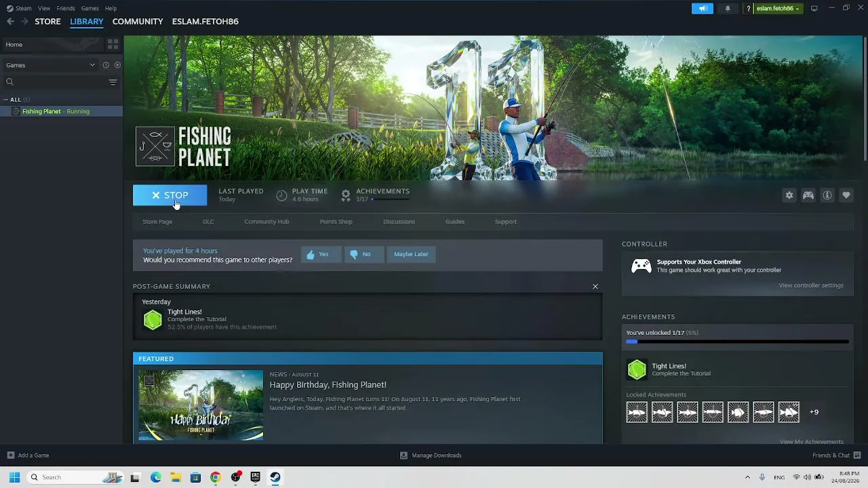Click the page's vertical scrollbar

(x=865, y=98)
